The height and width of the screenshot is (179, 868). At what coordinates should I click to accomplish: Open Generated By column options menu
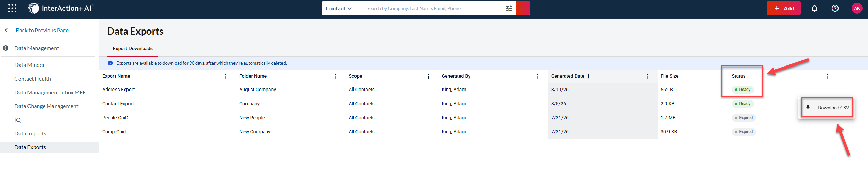click(x=538, y=76)
